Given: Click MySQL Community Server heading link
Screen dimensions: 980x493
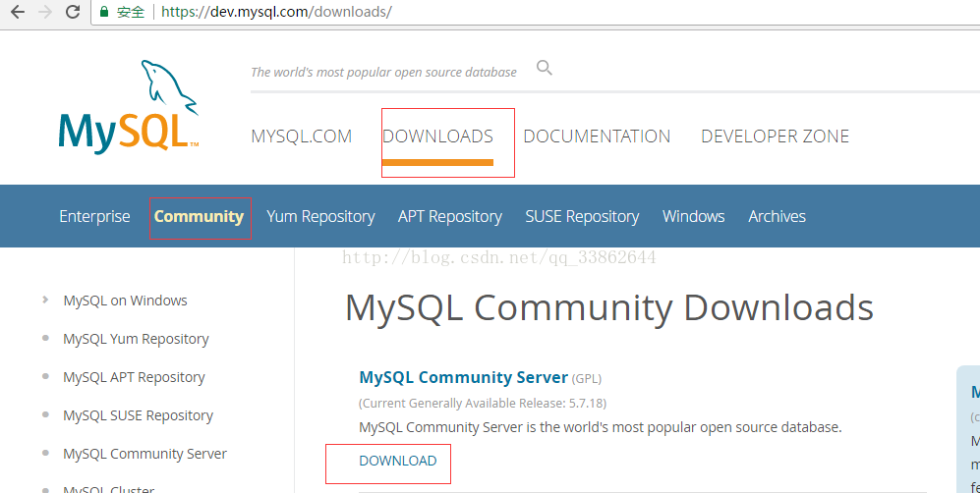Looking at the screenshot, I should point(463,377).
